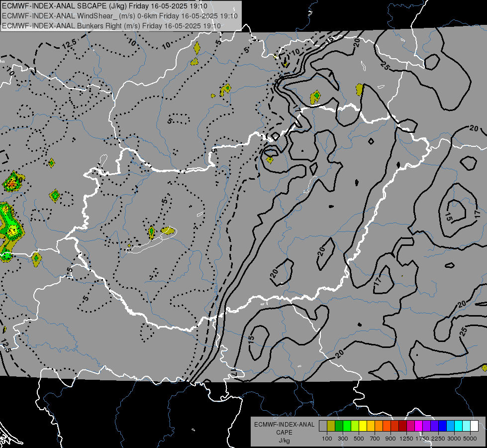Click the Bunkers Right title line
Screen dimensions: 487x448
(111, 26)
